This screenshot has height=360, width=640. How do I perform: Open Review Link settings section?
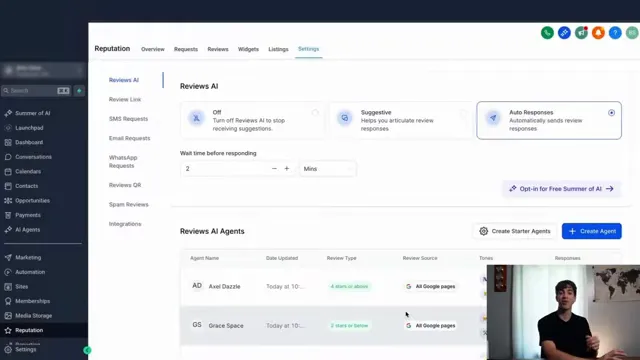[x=125, y=99]
